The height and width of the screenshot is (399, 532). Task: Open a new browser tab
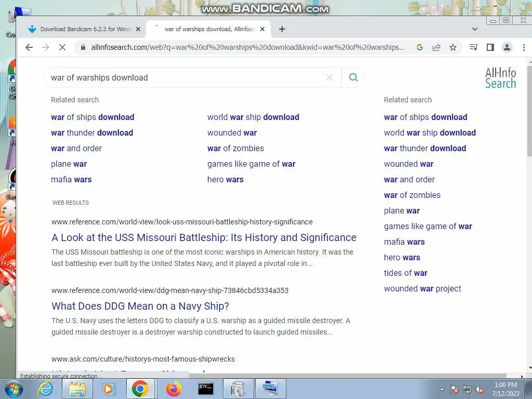coord(282,29)
